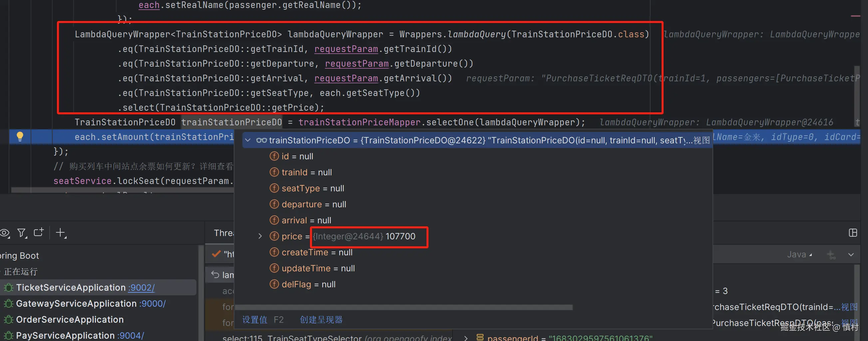
Task: Select the "ring Boot" services node
Action: (x=20, y=256)
